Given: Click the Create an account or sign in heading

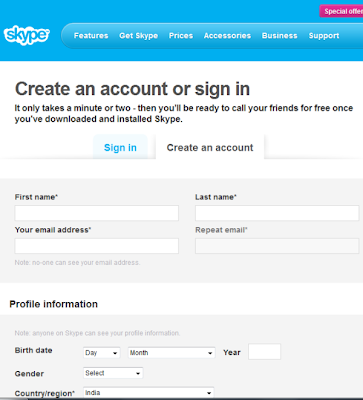Looking at the screenshot, I should tap(132, 89).
